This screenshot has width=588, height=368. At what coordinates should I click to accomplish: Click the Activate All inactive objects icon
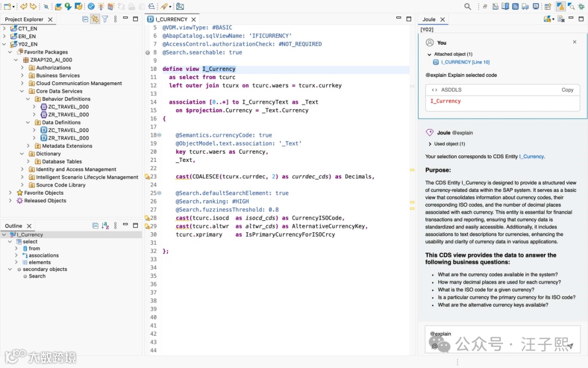(x=111, y=7)
